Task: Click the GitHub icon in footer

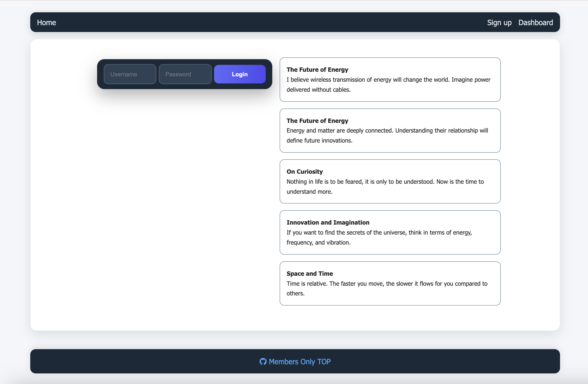Action: click(x=263, y=361)
